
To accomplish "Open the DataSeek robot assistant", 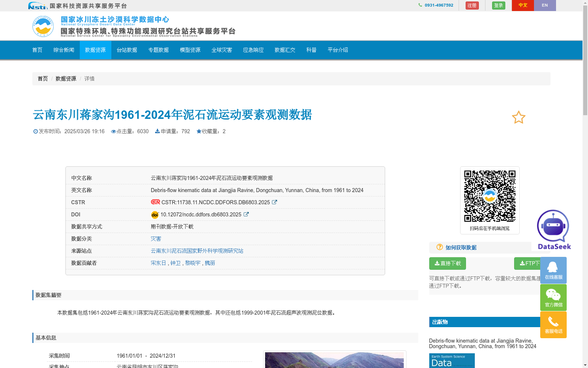I will coord(554,230).
